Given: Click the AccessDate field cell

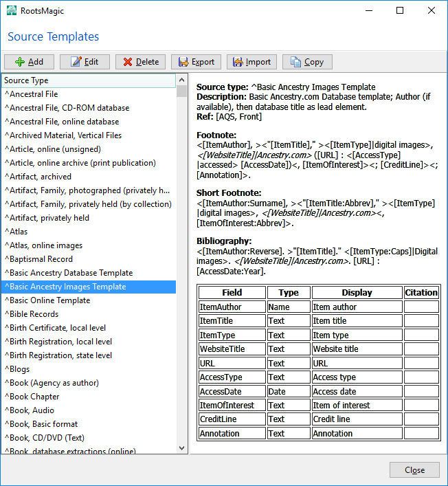Looking at the screenshot, I should click(232, 391).
